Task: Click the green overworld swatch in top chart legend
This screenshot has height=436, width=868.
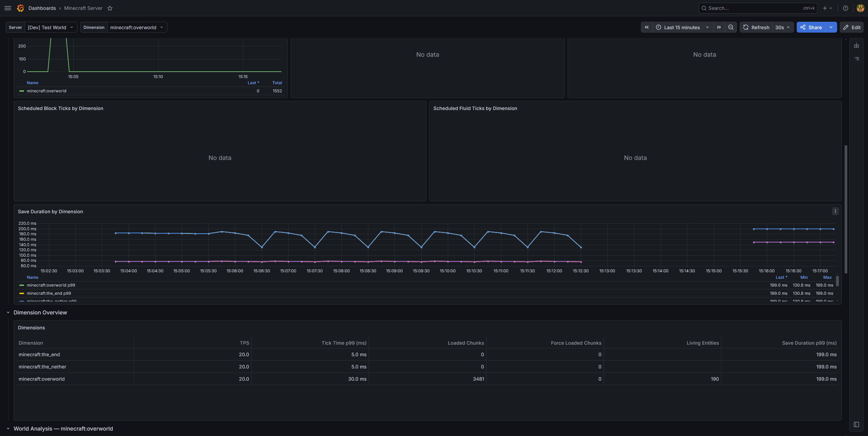Action: click(x=22, y=91)
